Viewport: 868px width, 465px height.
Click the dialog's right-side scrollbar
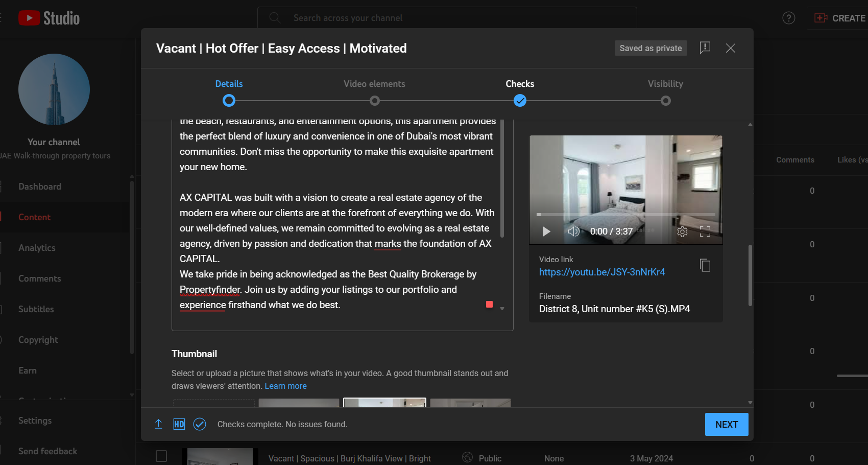tap(750, 275)
